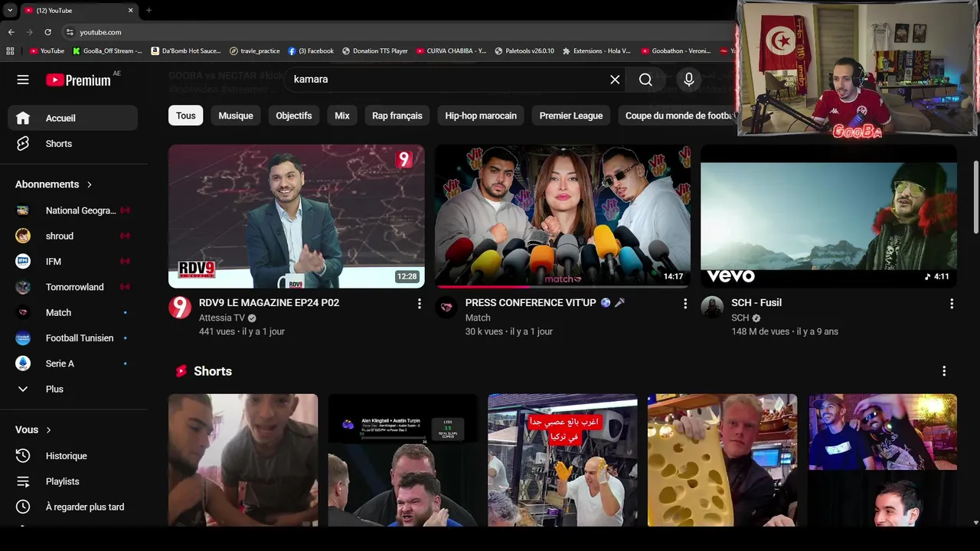Select the Rap français filter chip
Image resolution: width=980 pixels, height=551 pixels.
[x=397, y=116]
